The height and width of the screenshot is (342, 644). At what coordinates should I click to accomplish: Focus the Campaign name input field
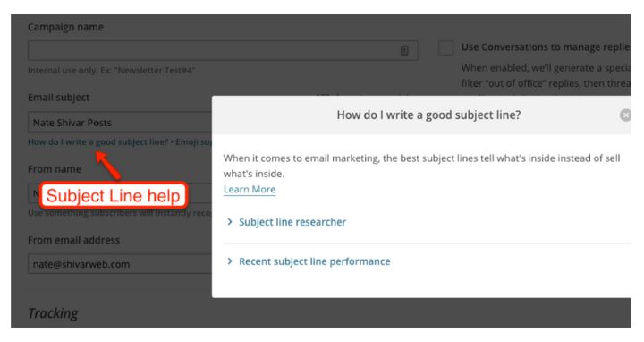(x=223, y=50)
